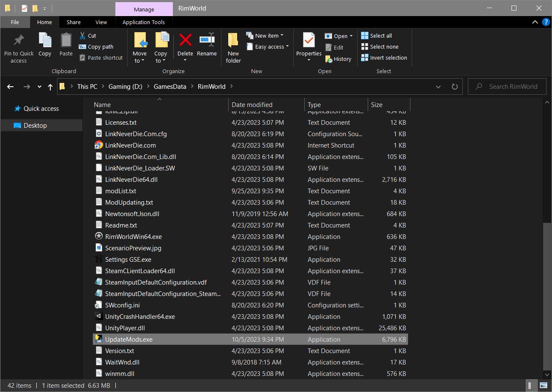Viewport: 552px width, 392px height.
Task: Open Properties for the selected file
Action: tap(308, 47)
